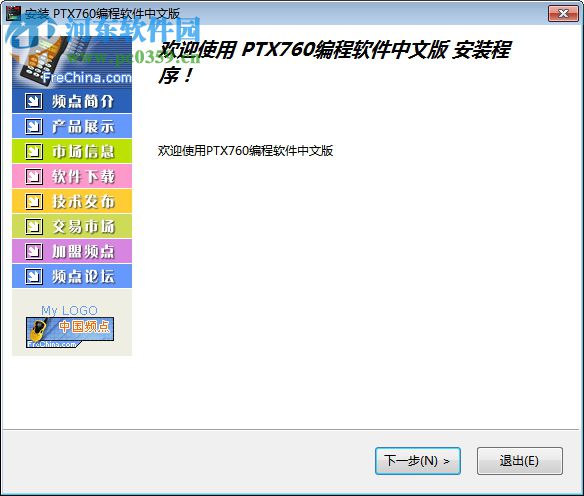Image resolution: width=584 pixels, height=496 pixels.
Task: Click the FreChina.com banner text
Action: 88,77
